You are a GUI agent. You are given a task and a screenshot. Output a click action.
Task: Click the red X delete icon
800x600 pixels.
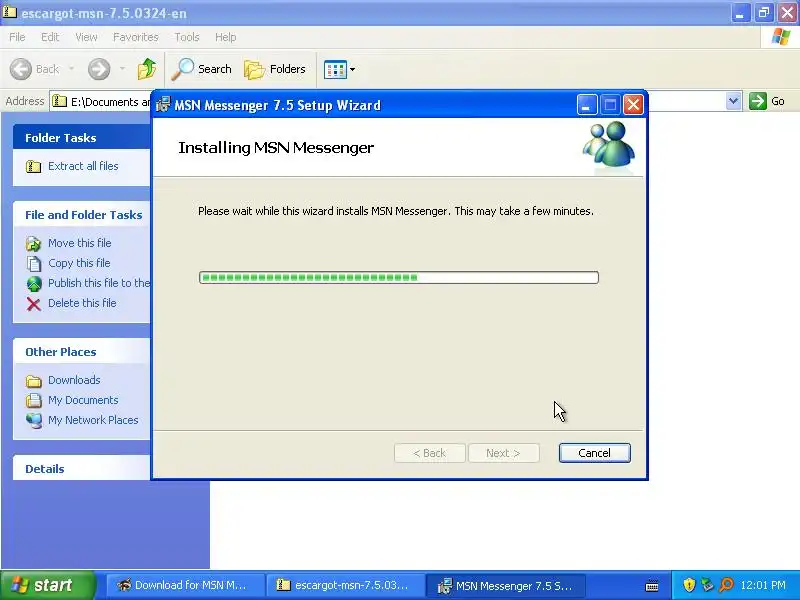point(34,304)
